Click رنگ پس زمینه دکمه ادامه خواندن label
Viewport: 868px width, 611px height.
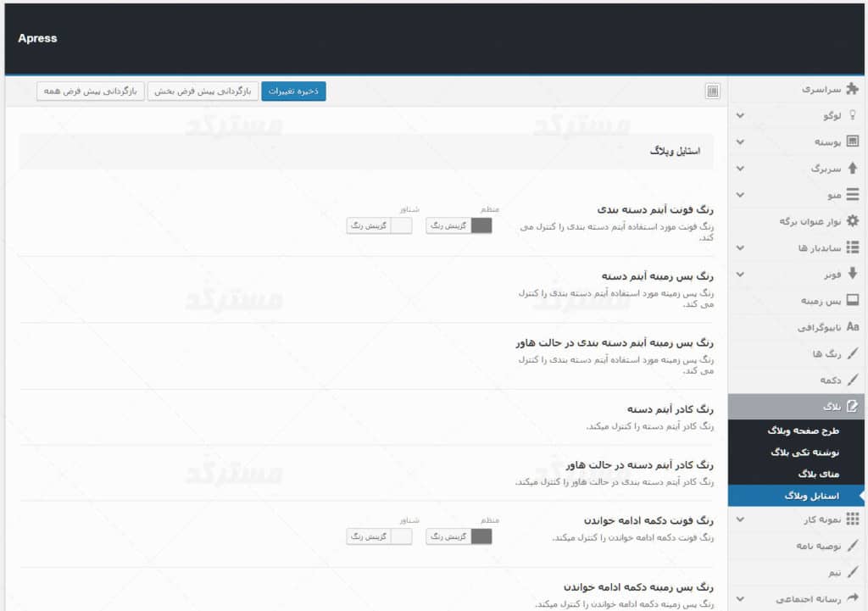639,586
